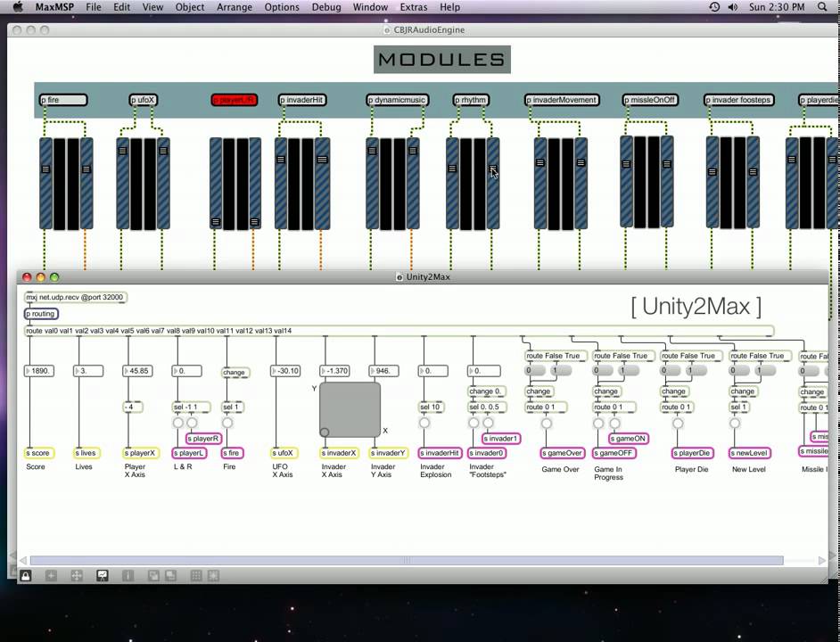Viewport: 840px width, 642px height.
Task: Click the bang button above s newLevel
Action: tap(735, 424)
